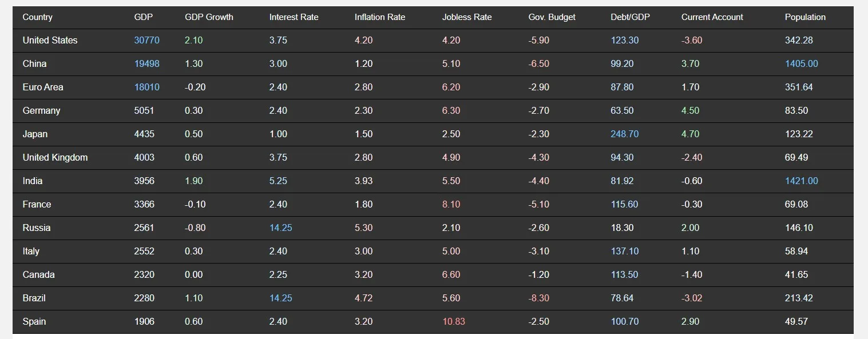868x339 pixels.
Task: Sort by the Jobless Rate column header
Action: click(x=467, y=17)
